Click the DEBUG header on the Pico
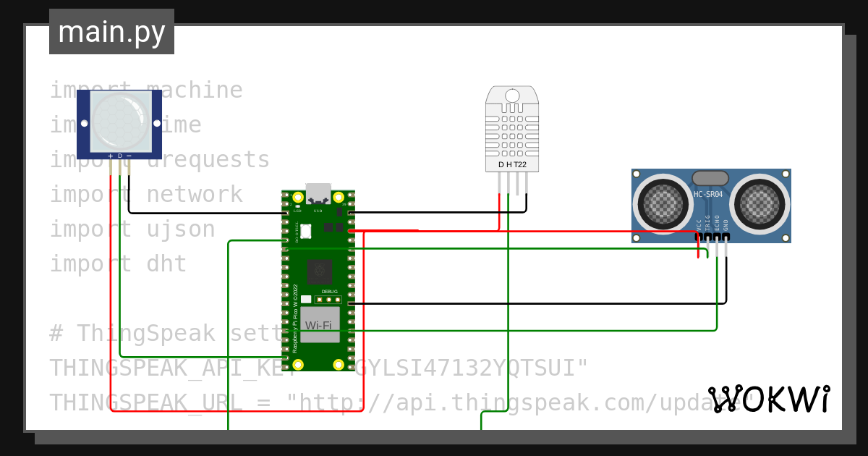The height and width of the screenshot is (456, 868). click(331, 298)
